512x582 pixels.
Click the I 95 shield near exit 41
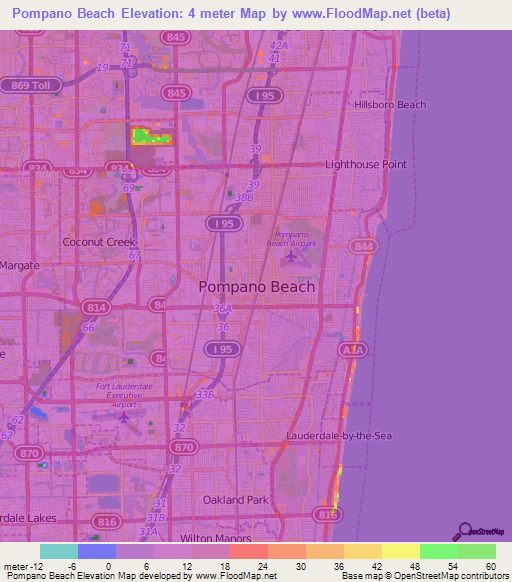[x=265, y=96]
